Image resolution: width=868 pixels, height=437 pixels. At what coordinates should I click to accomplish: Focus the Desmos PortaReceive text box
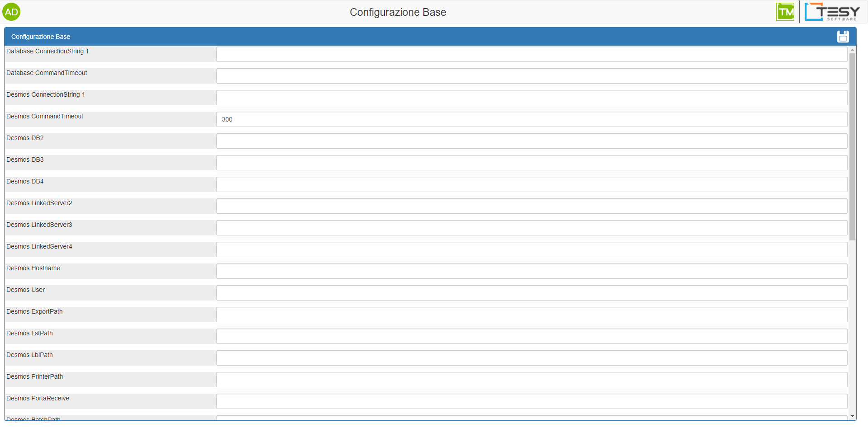pos(531,401)
